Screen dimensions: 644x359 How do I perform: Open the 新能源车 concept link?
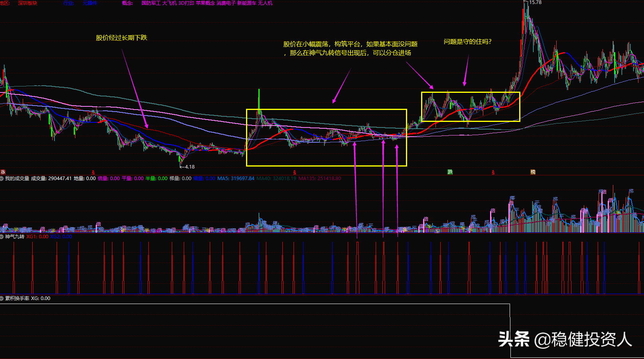pos(247,3)
